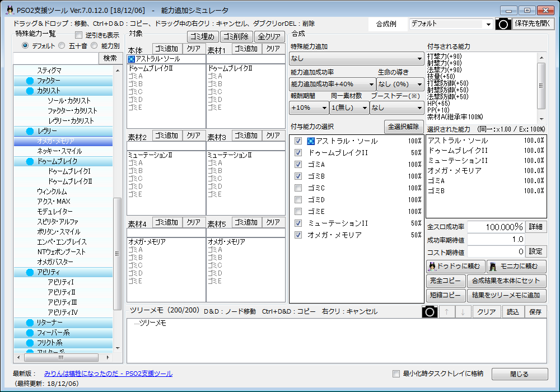Select ドゥームブレイクII in ability list
This screenshot has height=392, width=560.
click(x=70, y=181)
